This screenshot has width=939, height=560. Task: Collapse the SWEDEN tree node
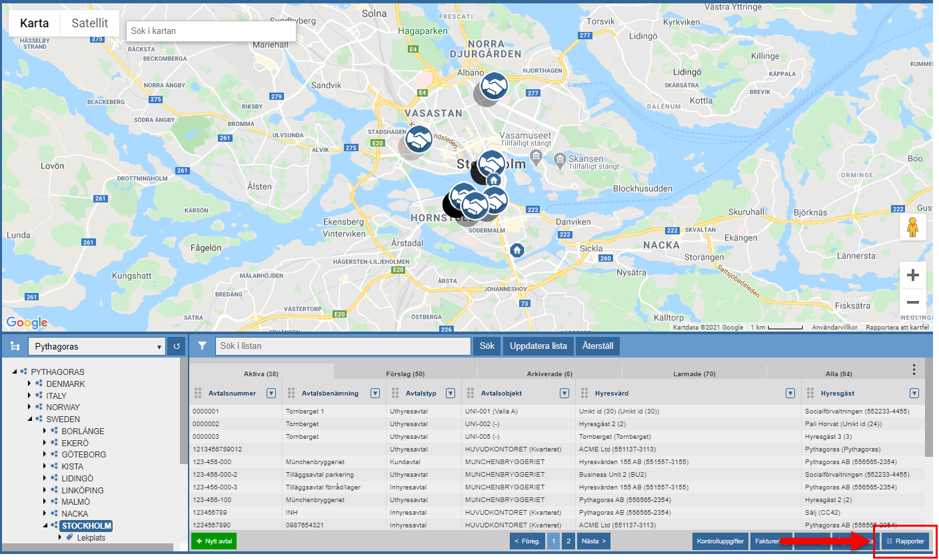[x=29, y=419]
